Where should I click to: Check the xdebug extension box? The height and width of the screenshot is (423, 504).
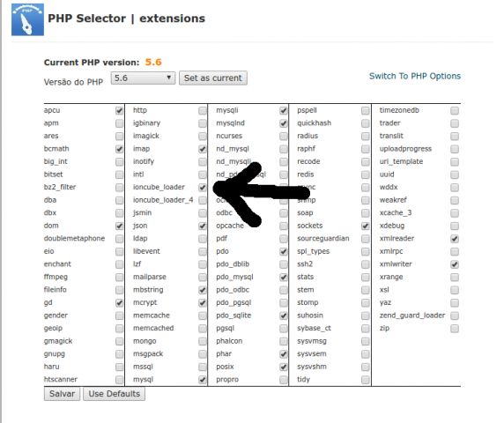(455, 226)
